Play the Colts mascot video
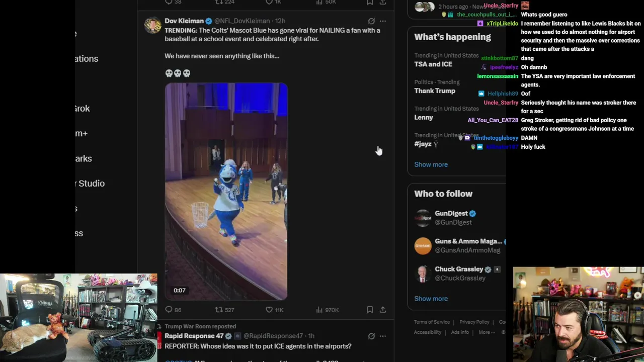644x362 pixels. tap(226, 192)
